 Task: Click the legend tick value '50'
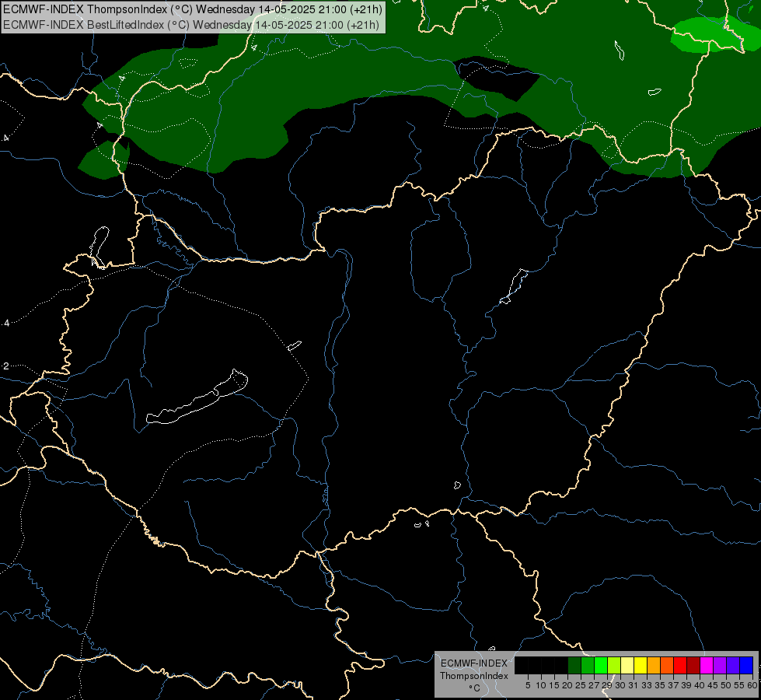pos(726,685)
